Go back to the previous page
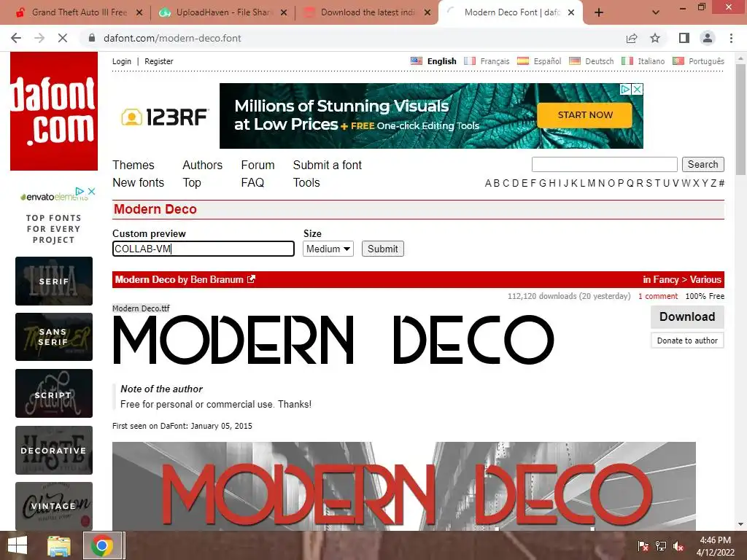 (16, 38)
